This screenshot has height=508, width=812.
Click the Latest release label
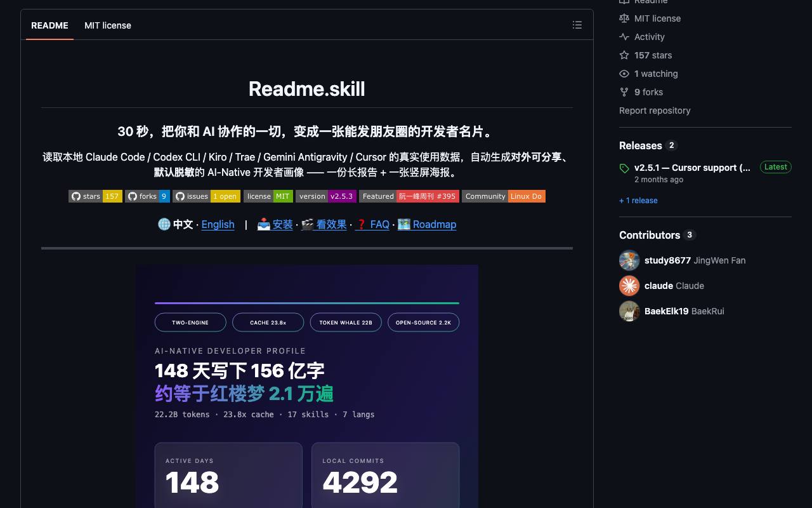(776, 167)
